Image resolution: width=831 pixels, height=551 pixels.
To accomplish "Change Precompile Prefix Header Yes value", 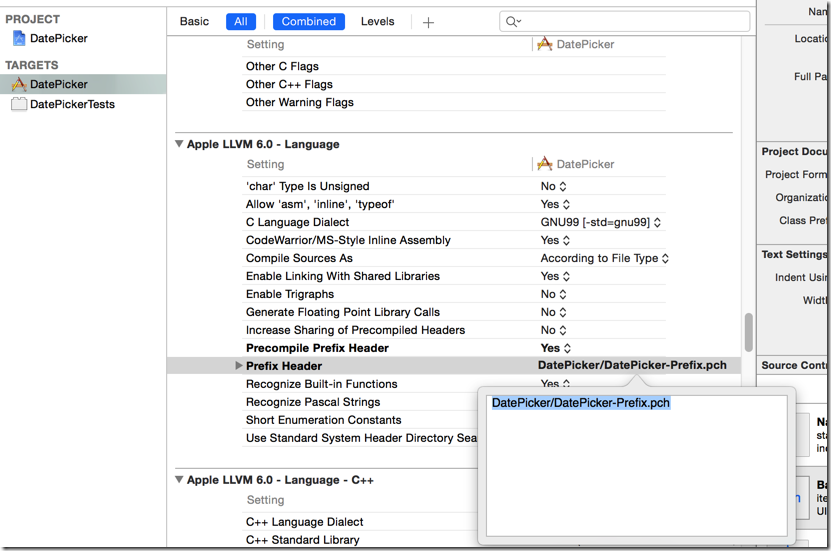I will pyautogui.click(x=554, y=348).
